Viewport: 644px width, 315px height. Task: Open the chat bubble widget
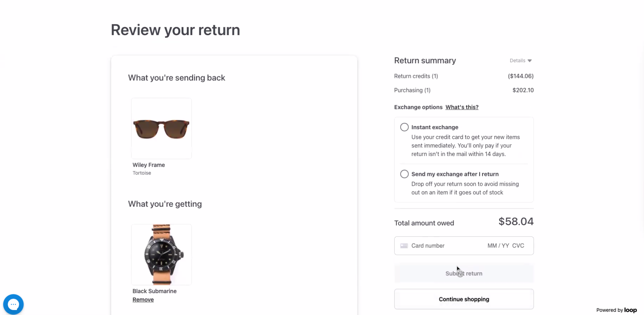pos(13,304)
